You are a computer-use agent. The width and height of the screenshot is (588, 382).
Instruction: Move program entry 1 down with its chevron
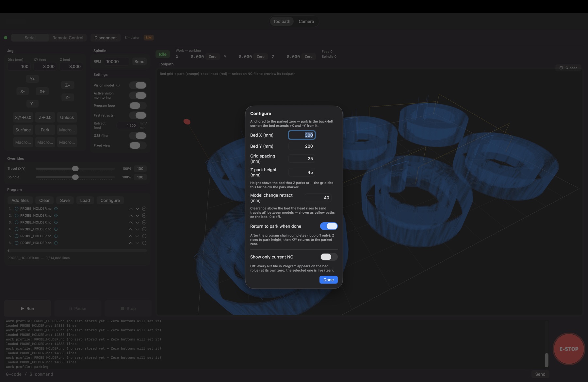click(x=137, y=208)
